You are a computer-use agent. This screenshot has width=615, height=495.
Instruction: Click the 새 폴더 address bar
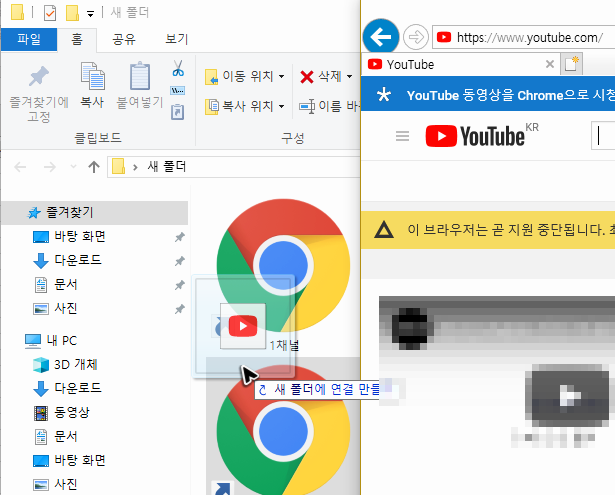click(233, 167)
